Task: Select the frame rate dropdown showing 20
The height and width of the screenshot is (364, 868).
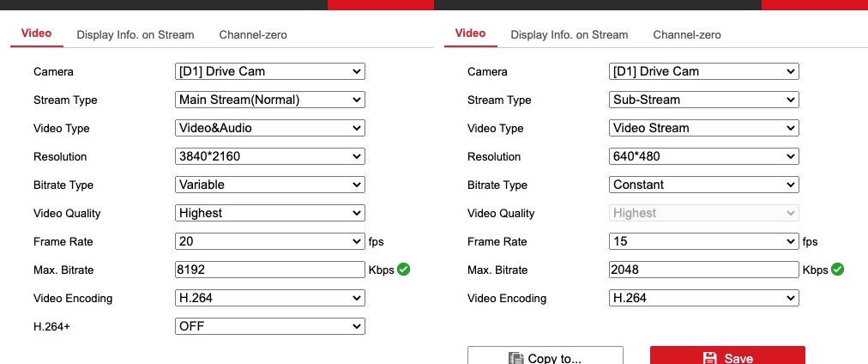Action: (269, 241)
